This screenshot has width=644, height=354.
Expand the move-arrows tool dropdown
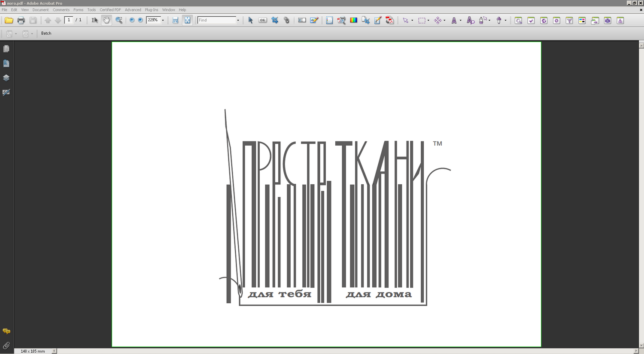point(444,20)
